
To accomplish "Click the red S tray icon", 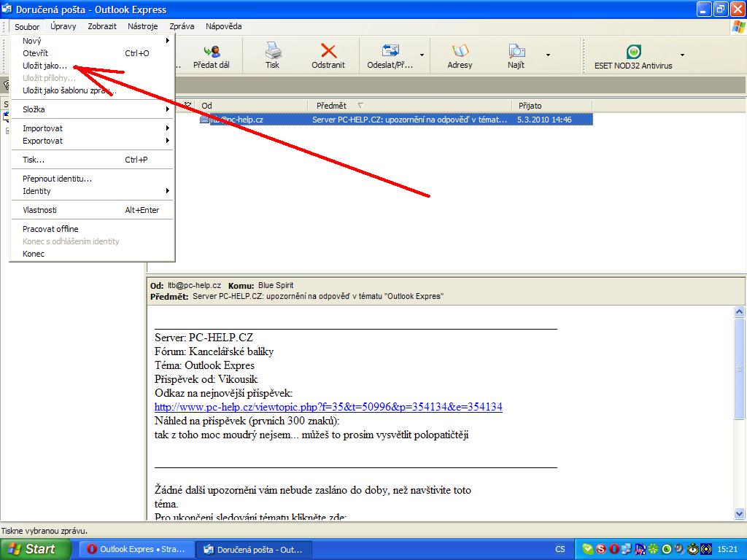I will (601, 549).
